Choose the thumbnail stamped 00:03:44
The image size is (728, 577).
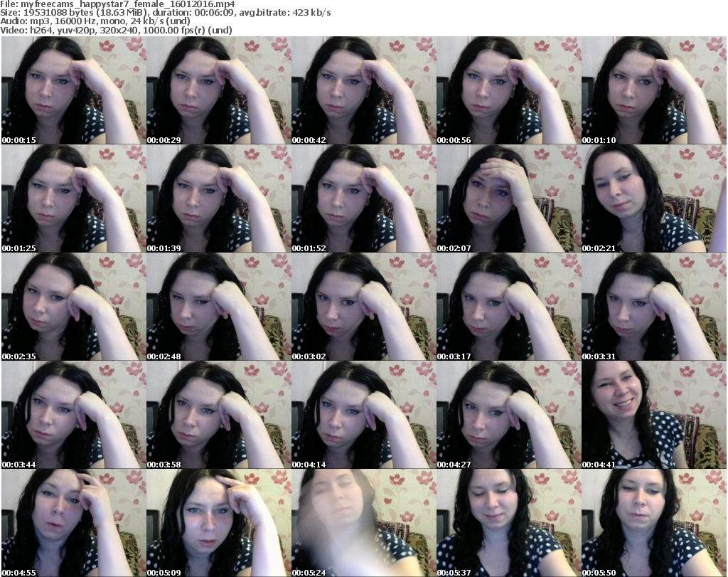tap(73, 415)
